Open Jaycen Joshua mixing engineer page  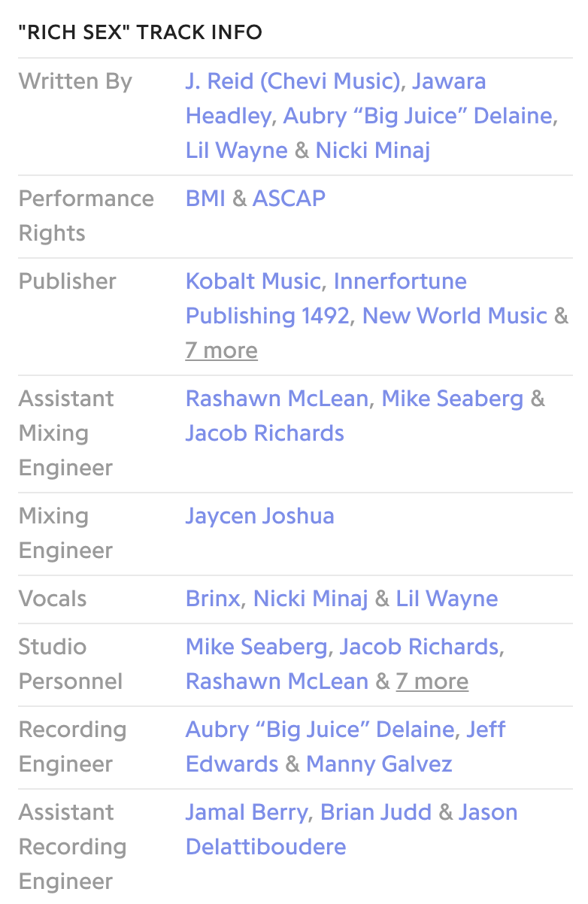pos(260,516)
